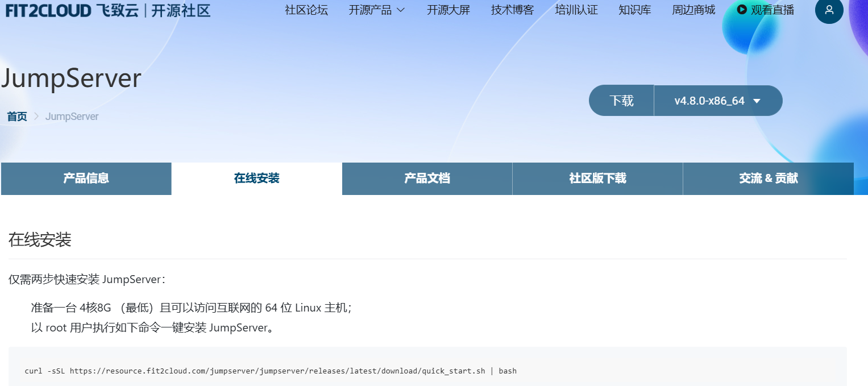Open the 技术博客 page
Image resolution: width=868 pixels, height=386 pixels.
coord(511,10)
